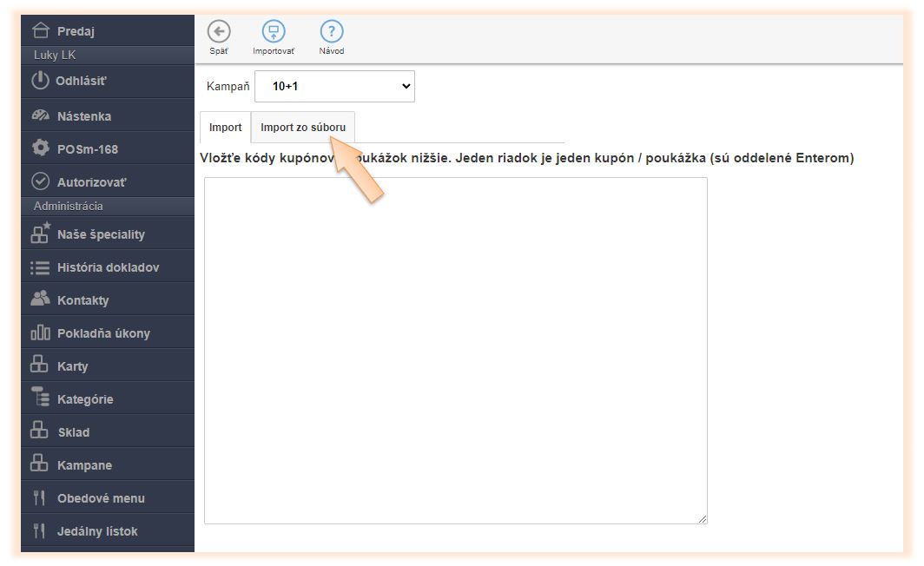The image size is (924, 566).
Task: Open Pokladňa úkony menu item
Action: click(x=103, y=333)
